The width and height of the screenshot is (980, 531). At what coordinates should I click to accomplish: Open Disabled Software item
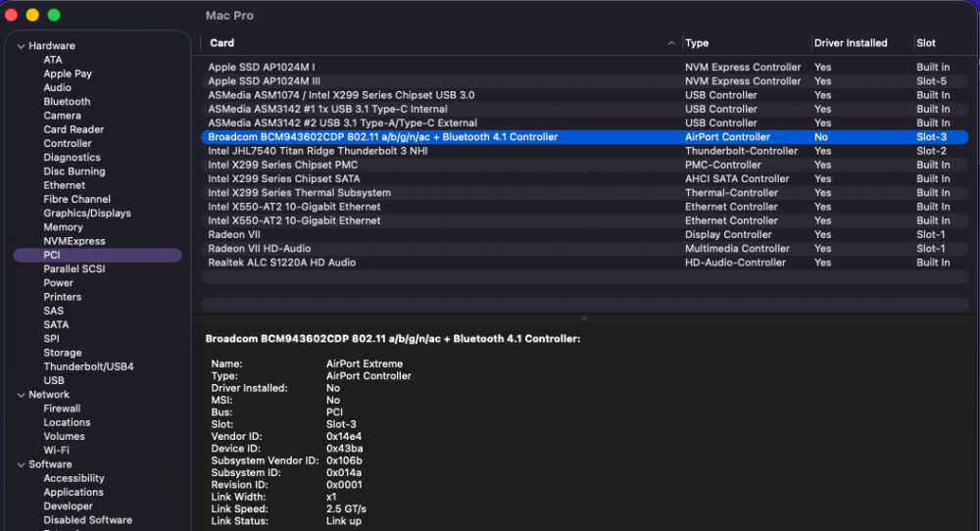click(x=87, y=520)
